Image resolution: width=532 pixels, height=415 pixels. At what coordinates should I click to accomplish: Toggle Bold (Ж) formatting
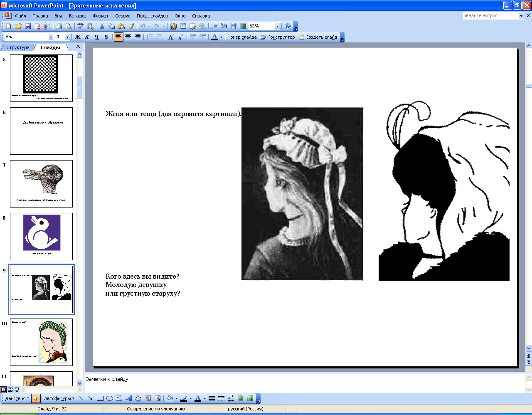coord(78,37)
